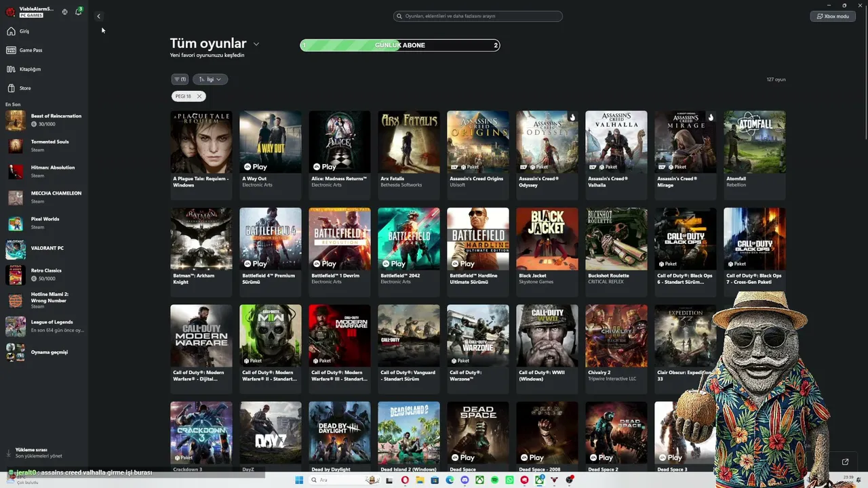Open MECCHA CHAMELEON from recent list
868x488 pixels.
click(x=44, y=197)
